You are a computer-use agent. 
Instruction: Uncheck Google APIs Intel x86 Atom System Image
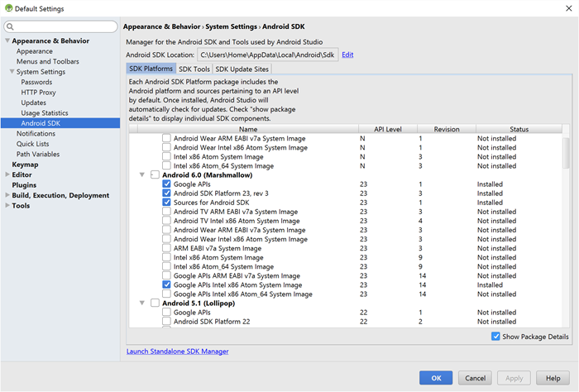(x=166, y=284)
